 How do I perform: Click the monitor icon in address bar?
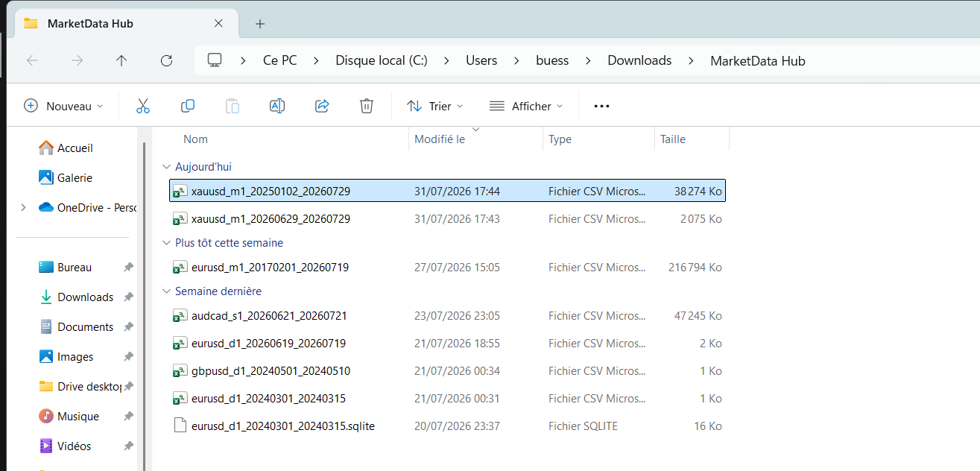tap(215, 60)
